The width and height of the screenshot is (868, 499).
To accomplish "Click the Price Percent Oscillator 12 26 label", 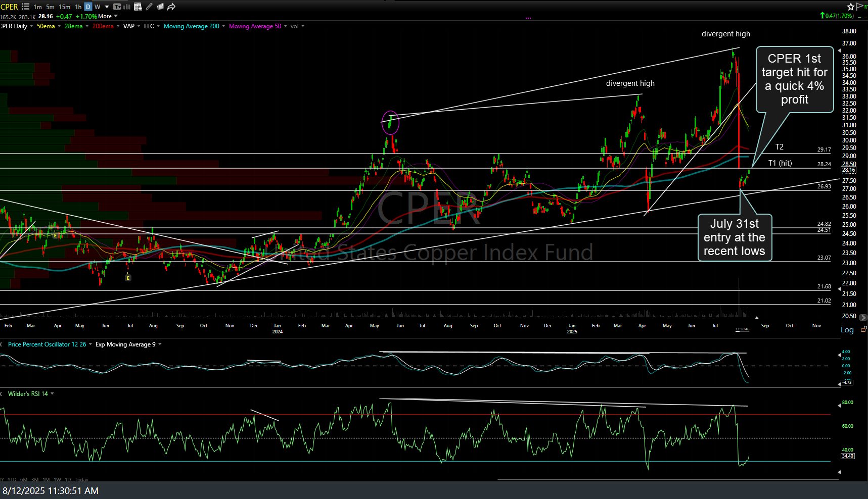I will coord(47,344).
